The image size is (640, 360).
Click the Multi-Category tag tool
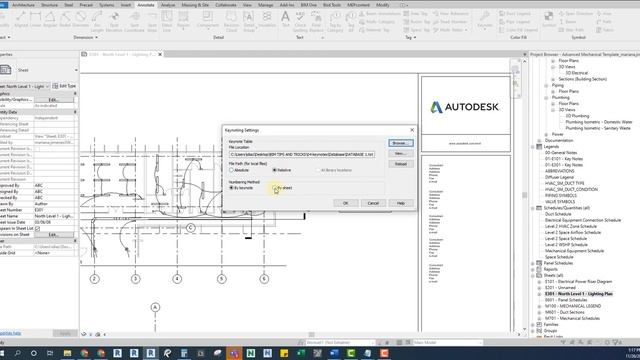tap(377, 22)
